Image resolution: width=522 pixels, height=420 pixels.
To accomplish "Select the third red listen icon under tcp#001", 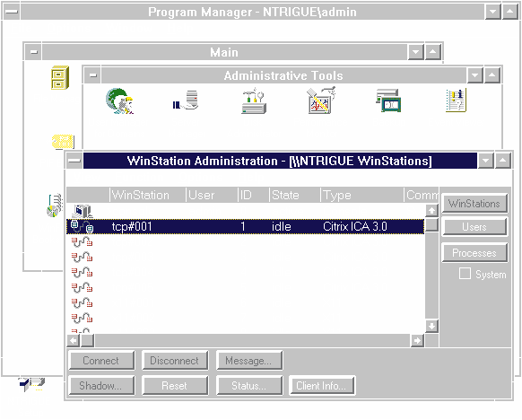I will point(82,273).
